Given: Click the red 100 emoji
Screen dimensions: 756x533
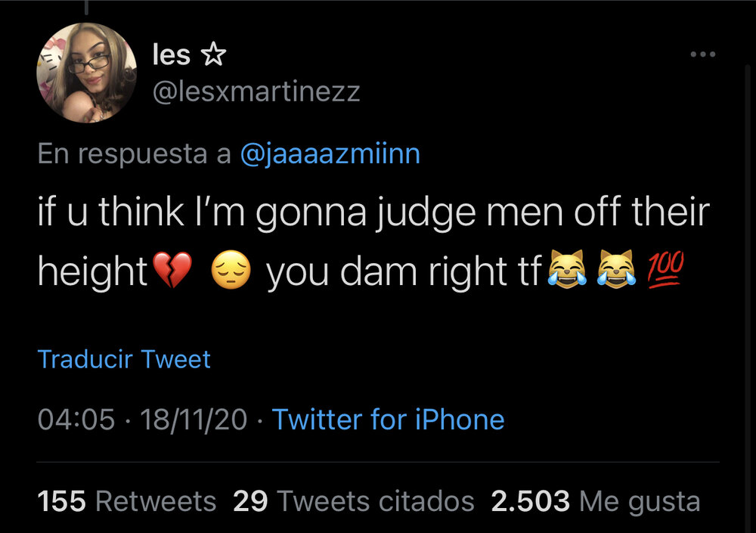Looking at the screenshot, I should click(x=665, y=269).
